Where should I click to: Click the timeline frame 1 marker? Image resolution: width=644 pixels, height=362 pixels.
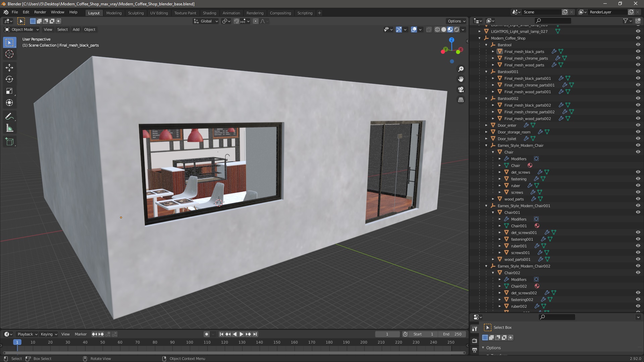(17, 342)
